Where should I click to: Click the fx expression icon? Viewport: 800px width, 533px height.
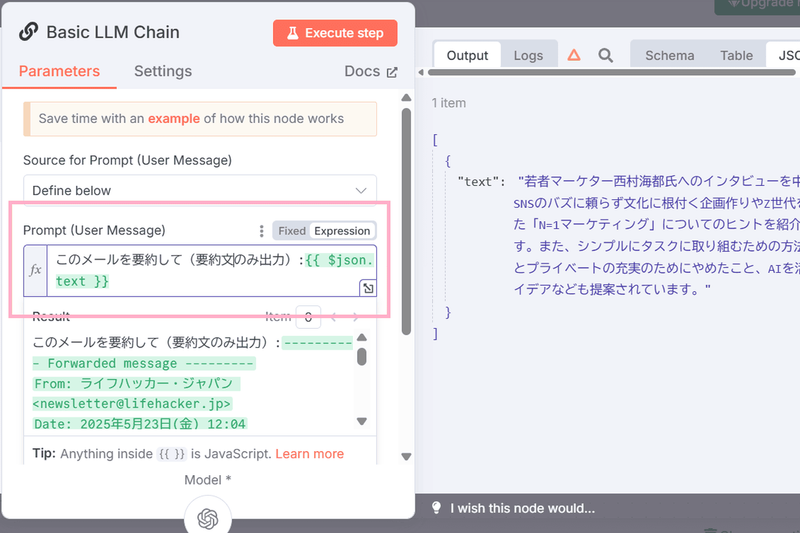click(x=35, y=270)
